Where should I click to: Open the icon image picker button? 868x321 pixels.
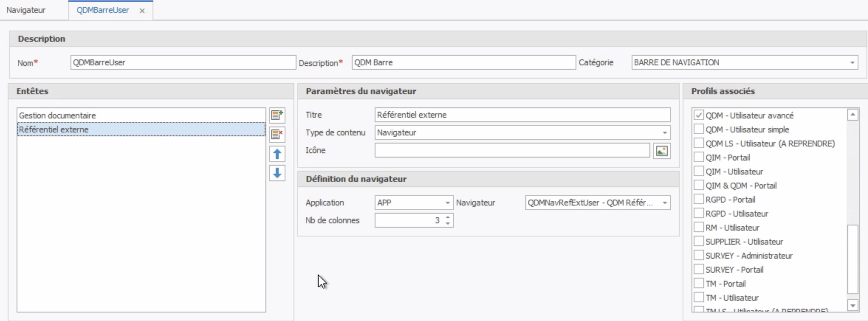(x=661, y=151)
